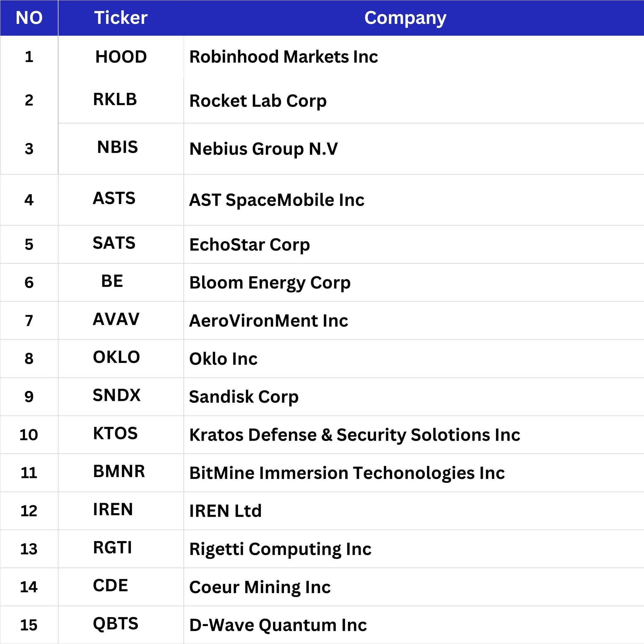Click Rocket Lab Corp company name

point(258,101)
